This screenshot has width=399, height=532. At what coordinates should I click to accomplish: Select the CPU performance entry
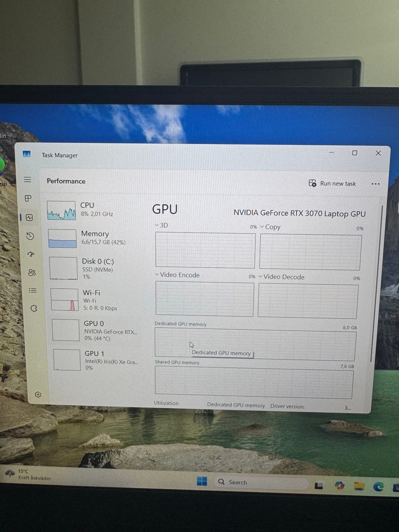[x=94, y=210]
